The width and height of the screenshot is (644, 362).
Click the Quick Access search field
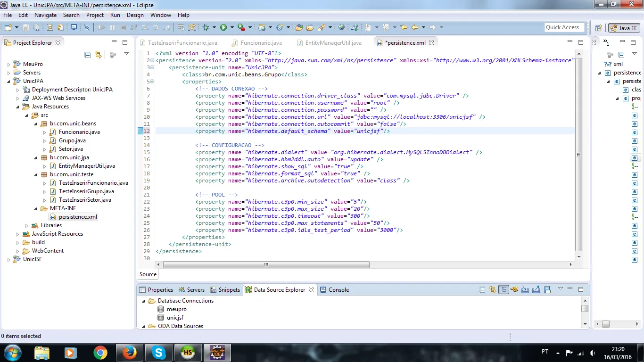[x=564, y=27]
